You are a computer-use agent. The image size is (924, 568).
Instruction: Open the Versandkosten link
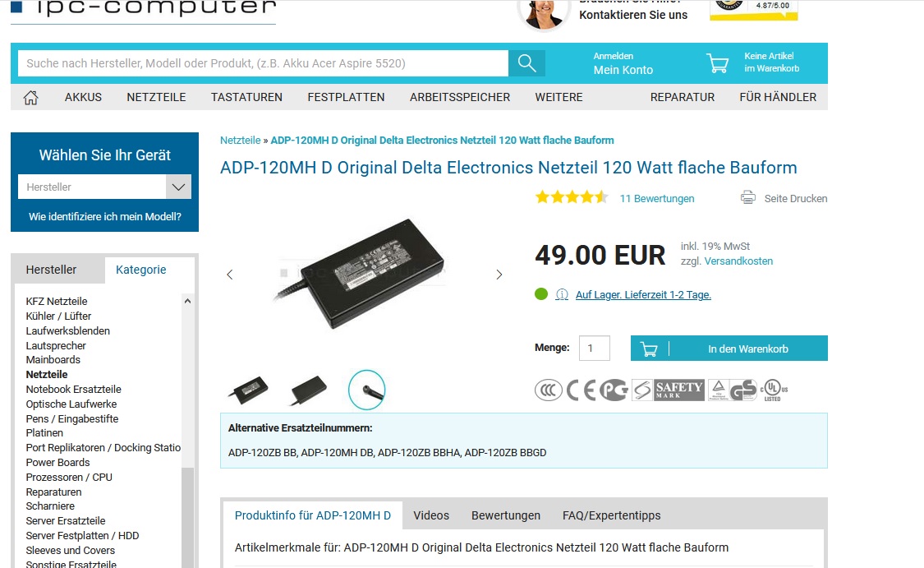(738, 261)
